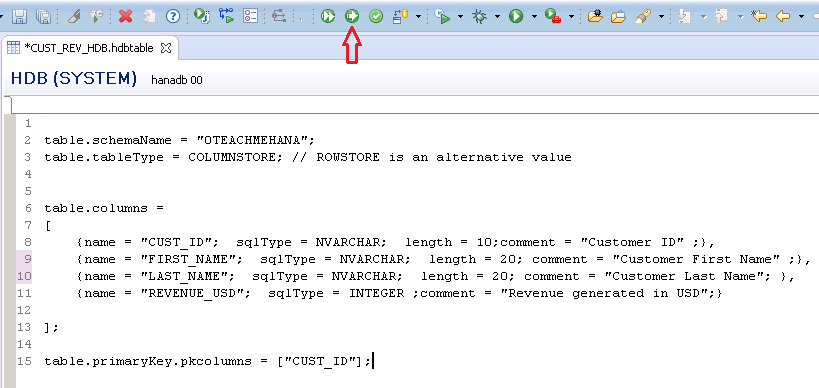The height and width of the screenshot is (388, 819).
Task: Click the open folder with clipboard icon
Action: [x=618, y=17]
